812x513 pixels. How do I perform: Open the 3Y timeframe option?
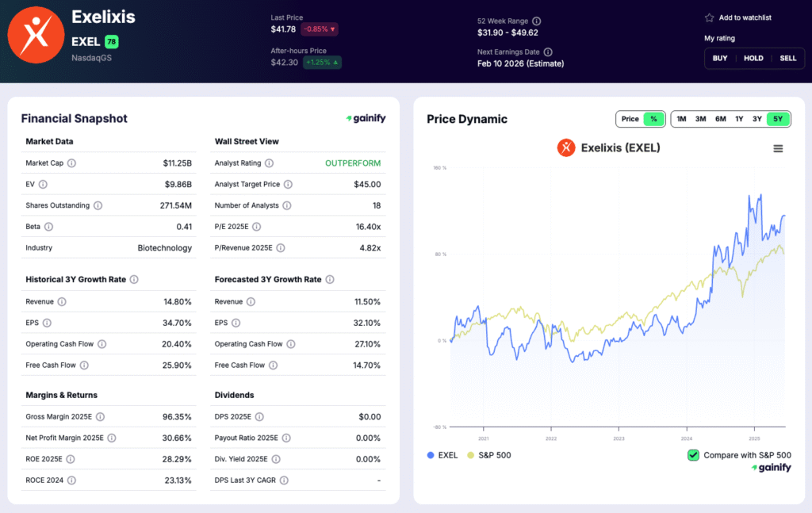click(x=758, y=118)
